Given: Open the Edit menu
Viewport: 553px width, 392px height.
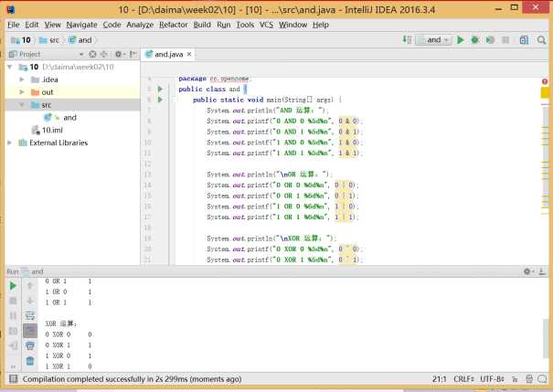Looking at the screenshot, I should pyautogui.click(x=31, y=25).
